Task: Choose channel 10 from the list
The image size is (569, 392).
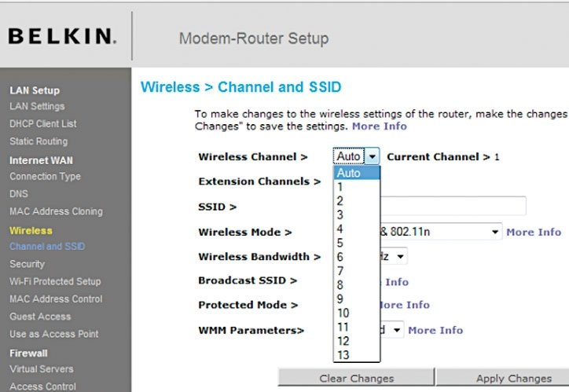Action: pyautogui.click(x=357, y=313)
